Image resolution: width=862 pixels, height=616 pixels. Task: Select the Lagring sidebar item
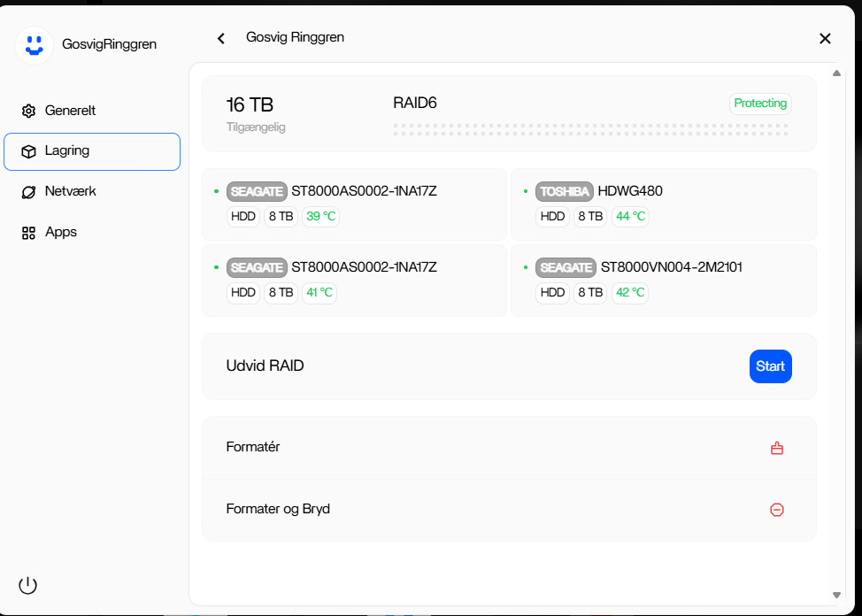tap(92, 151)
